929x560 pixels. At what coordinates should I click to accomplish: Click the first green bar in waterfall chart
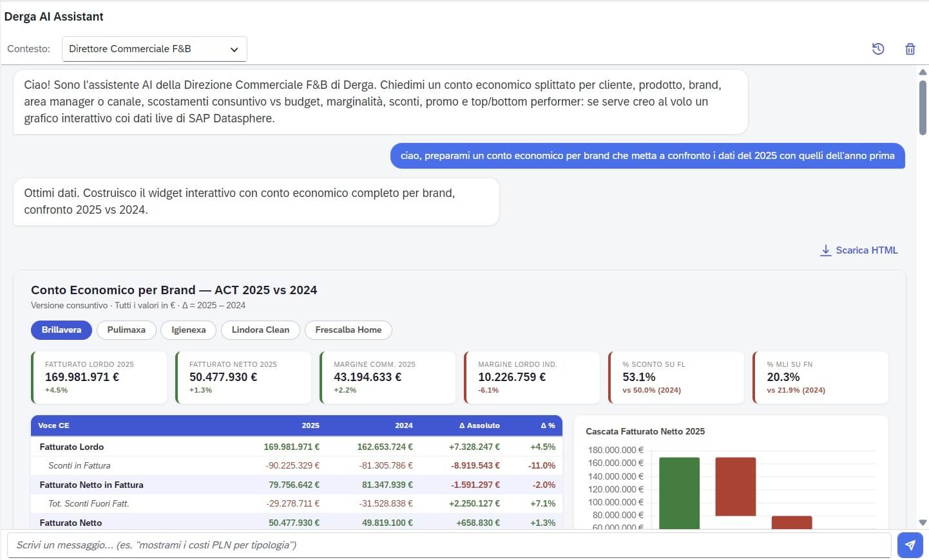point(679,493)
